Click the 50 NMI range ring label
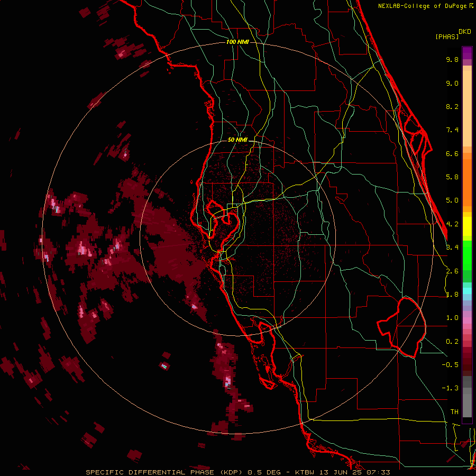This screenshot has height=476, width=476. pos(237,140)
